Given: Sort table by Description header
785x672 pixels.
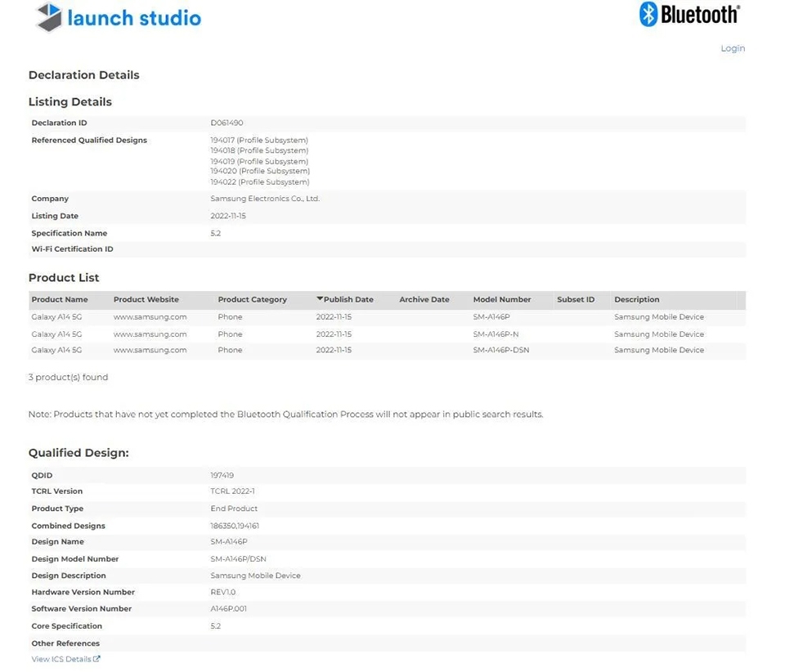Looking at the screenshot, I should point(637,299).
